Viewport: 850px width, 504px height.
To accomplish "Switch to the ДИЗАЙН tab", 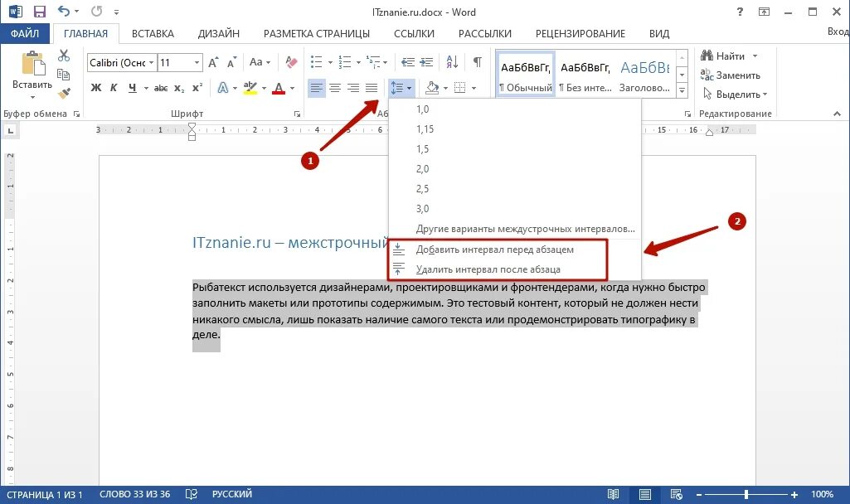I will pyautogui.click(x=218, y=34).
